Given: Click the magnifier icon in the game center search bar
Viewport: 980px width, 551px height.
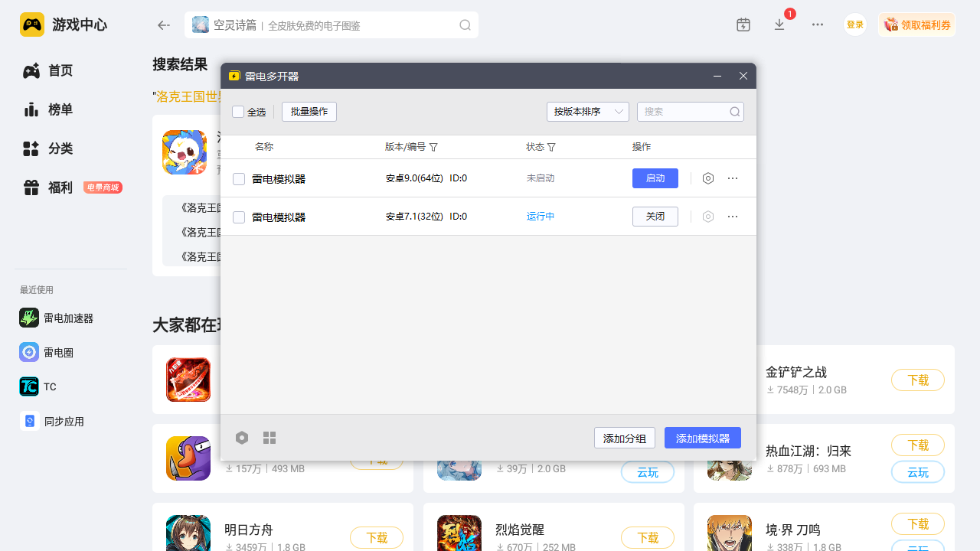Looking at the screenshot, I should point(465,25).
